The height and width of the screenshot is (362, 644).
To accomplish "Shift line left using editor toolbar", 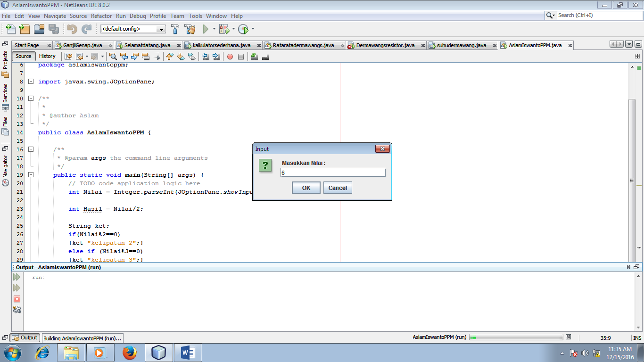I will (x=206, y=57).
